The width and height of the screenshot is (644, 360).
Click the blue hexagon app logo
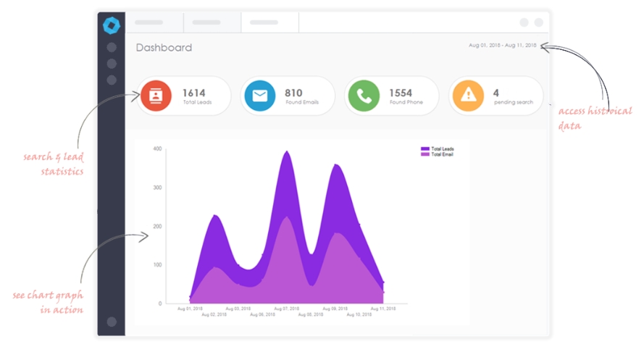(112, 25)
